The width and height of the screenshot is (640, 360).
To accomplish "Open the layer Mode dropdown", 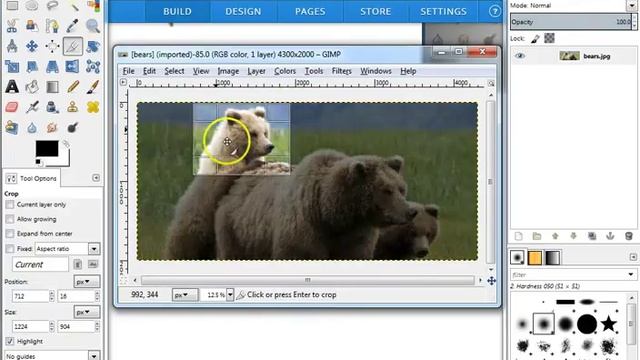I will [x=631, y=5].
